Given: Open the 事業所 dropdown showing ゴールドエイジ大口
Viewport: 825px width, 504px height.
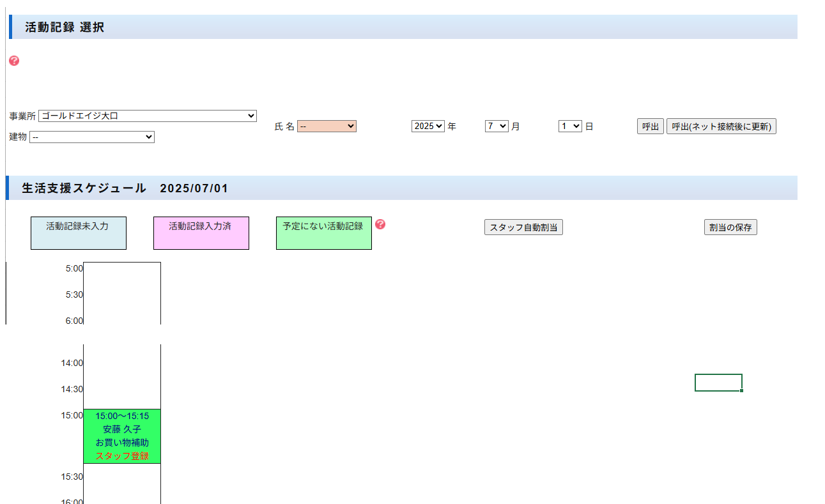Looking at the screenshot, I should (x=147, y=116).
